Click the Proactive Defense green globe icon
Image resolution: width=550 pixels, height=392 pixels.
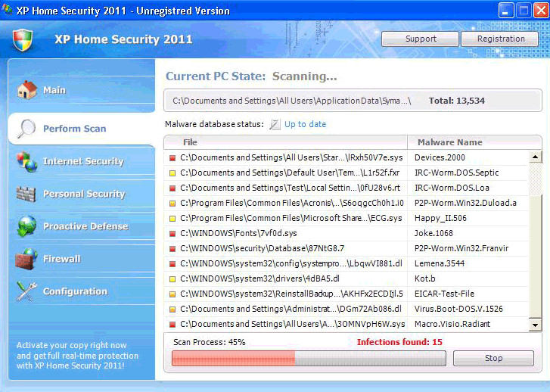[27, 226]
